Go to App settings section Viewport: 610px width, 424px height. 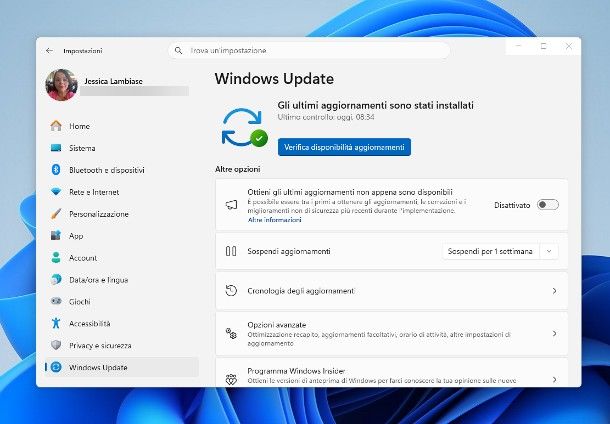[x=121, y=236]
